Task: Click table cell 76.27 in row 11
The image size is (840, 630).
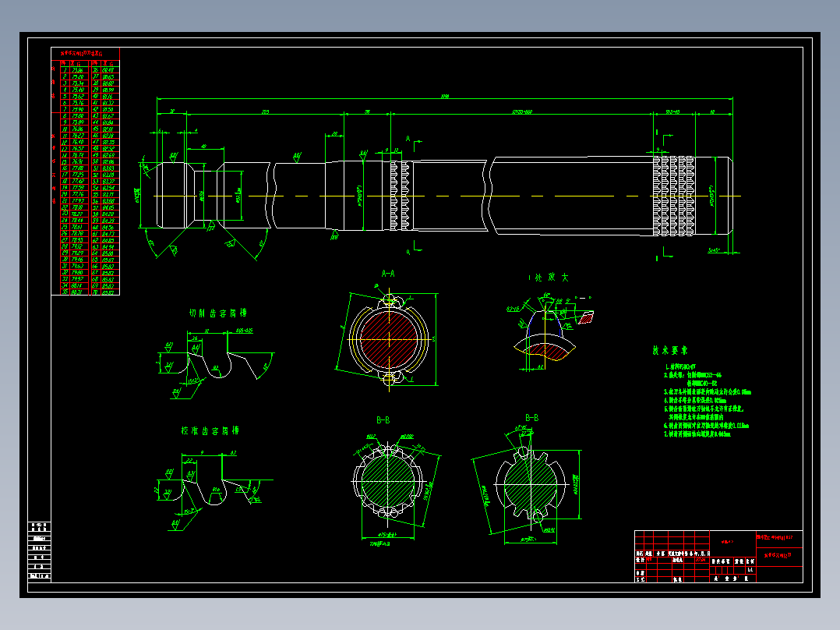Action: (78, 136)
